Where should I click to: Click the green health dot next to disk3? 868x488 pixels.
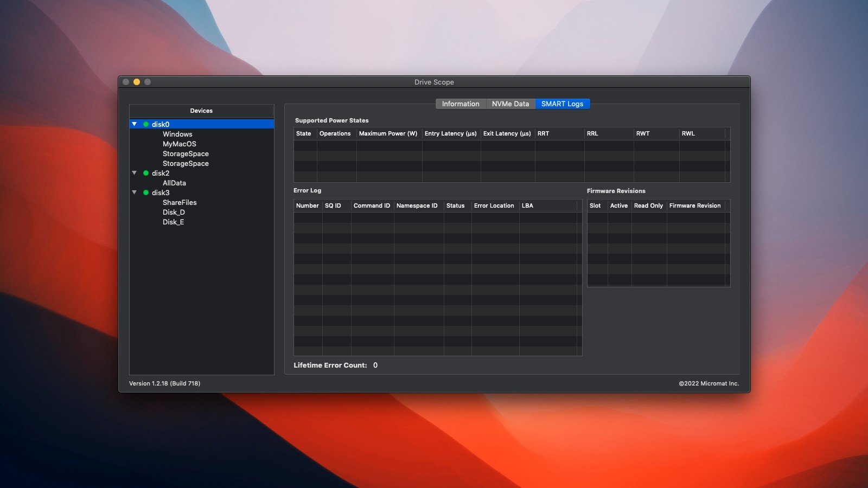point(146,192)
